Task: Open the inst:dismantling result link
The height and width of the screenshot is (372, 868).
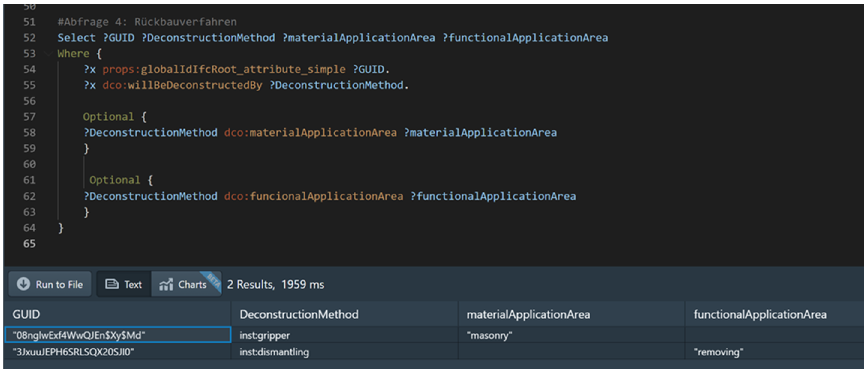Action: [x=274, y=352]
